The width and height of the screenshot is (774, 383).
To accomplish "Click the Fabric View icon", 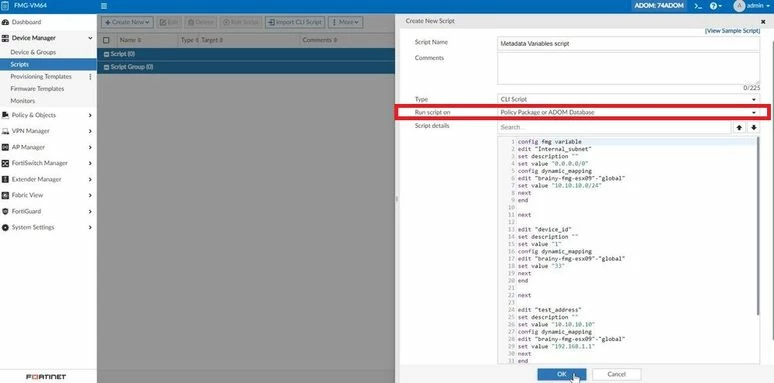I will click(5, 195).
